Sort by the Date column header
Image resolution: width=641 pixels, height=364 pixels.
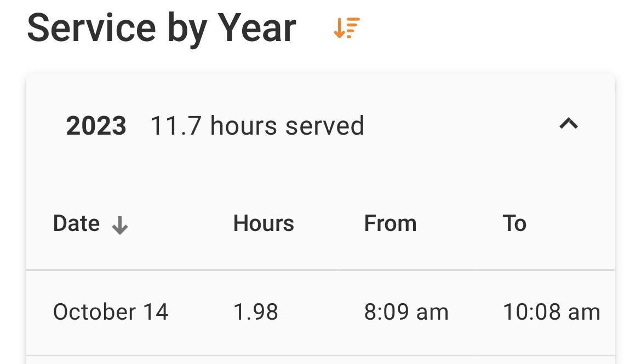click(77, 223)
